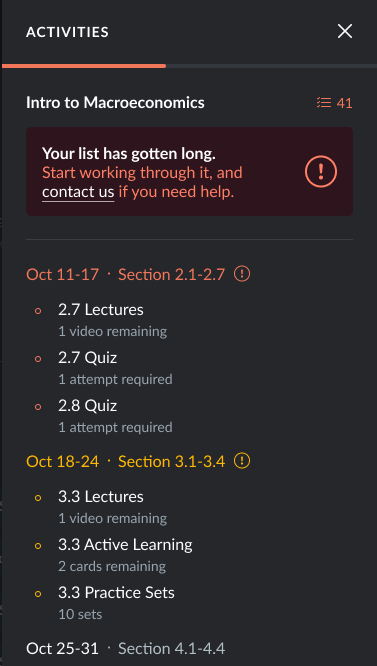Select the Oct 25-31 Section 4.1-4.4 heading
Image resolution: width=377 pixels, height=666 pixels.
coord(125,649)
